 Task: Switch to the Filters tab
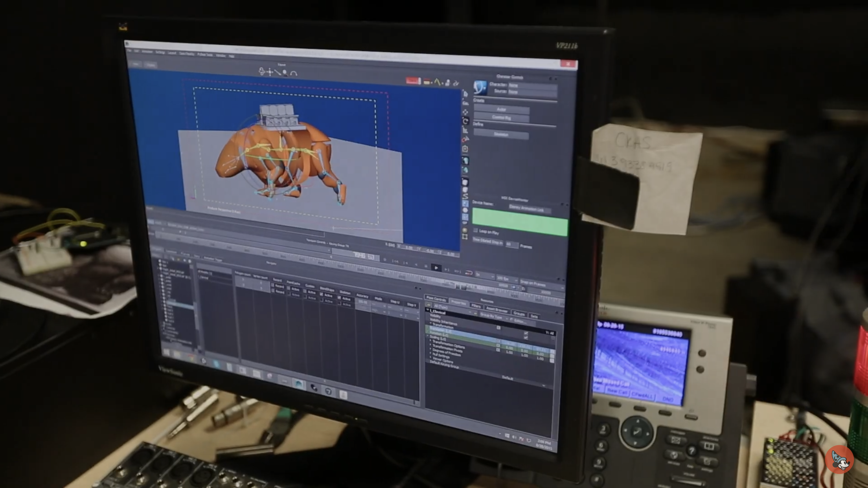pos(476,306)
